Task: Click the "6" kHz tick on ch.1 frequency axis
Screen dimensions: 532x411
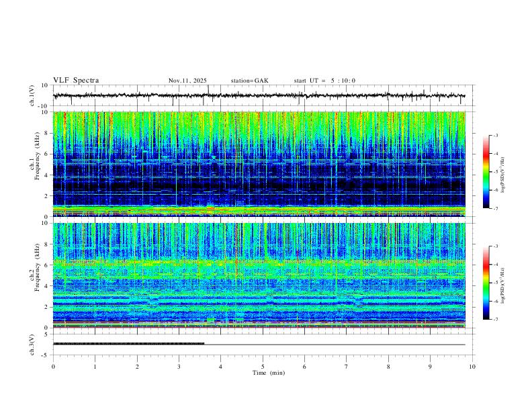Action: (47, 154)
